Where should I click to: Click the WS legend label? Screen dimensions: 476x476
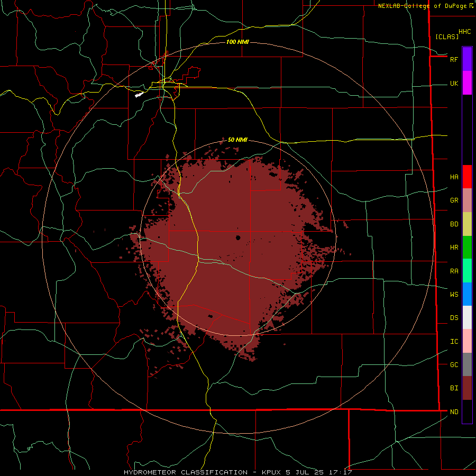454,295
